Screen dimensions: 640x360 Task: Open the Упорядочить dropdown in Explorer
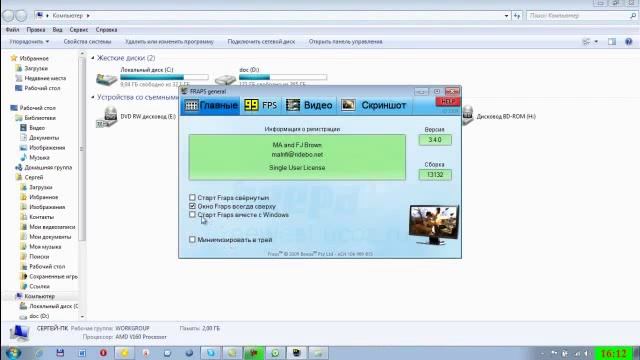click(x=29, y=42)
